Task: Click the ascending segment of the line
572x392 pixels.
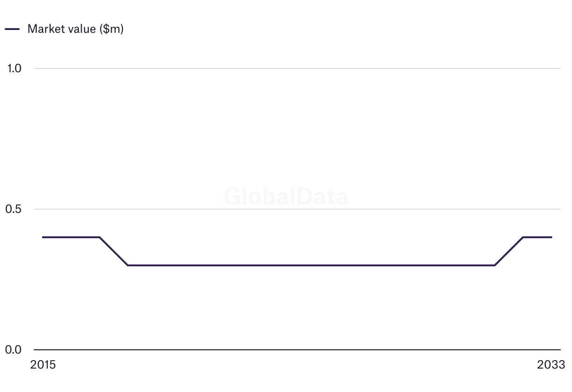Action: pos(509,251)
